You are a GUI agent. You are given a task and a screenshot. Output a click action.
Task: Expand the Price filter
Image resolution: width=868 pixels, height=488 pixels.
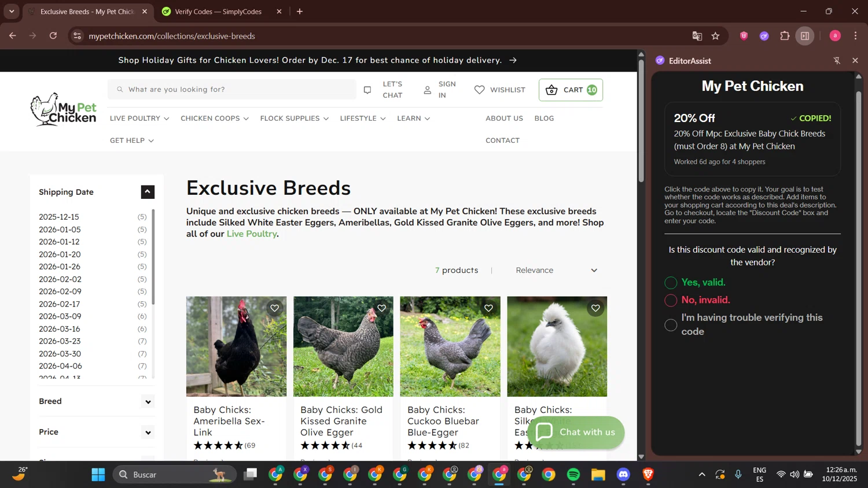(148, 432)
